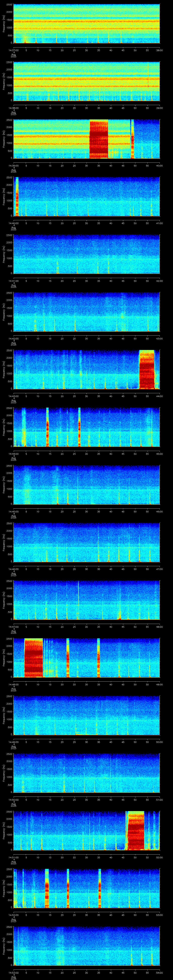This screenshot has width=173, height=980.
Task: Click the "14:39:00" start time label
Action: tap(14, 166)
